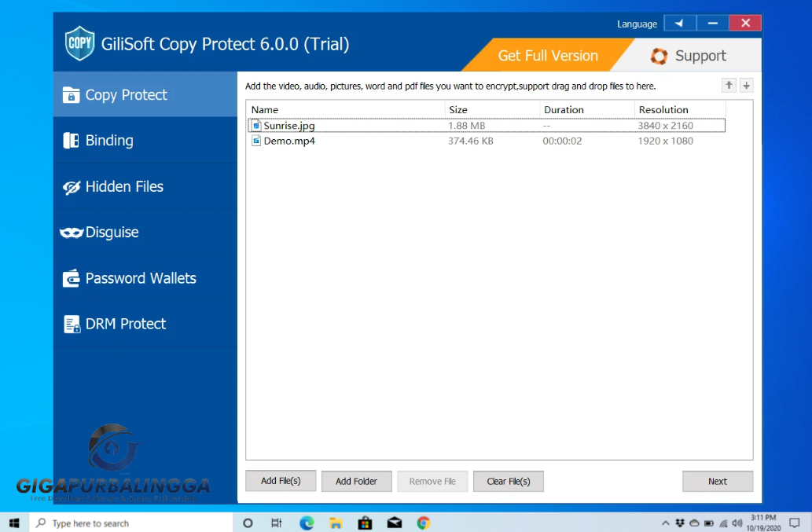
Task: Open the Language selector icon
Action: point(679,24)
